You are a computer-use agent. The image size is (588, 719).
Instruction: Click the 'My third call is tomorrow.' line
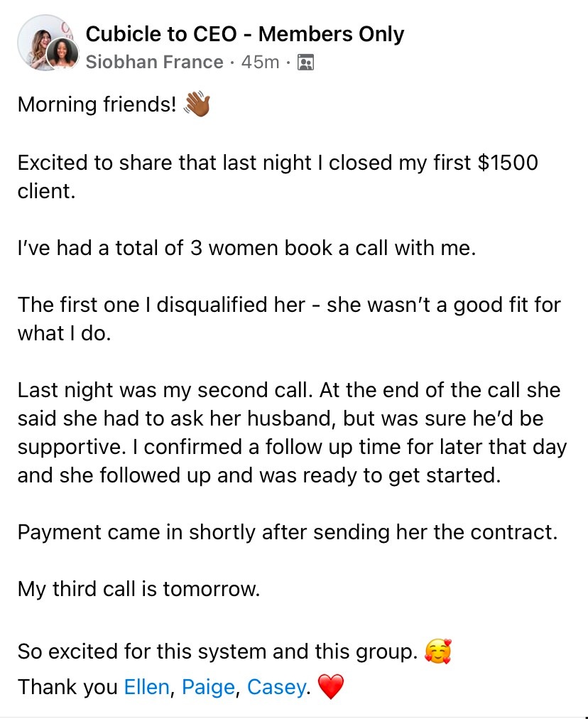(x=138, y=589)
